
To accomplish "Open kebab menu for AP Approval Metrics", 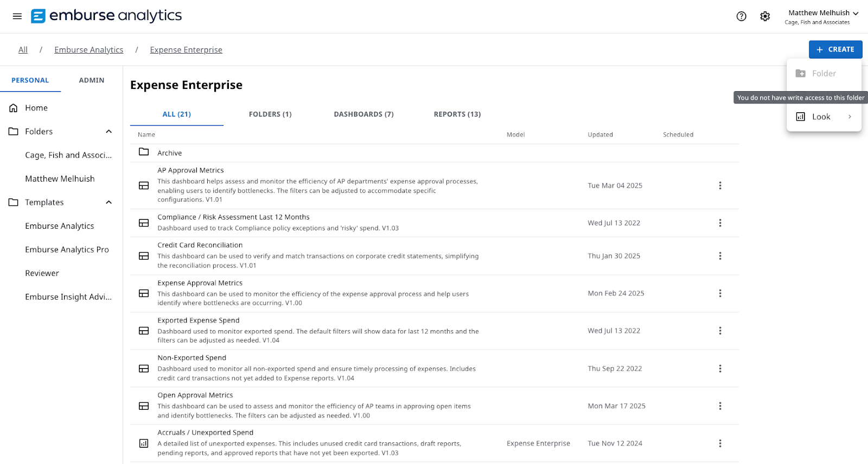I will click(720, 185).
